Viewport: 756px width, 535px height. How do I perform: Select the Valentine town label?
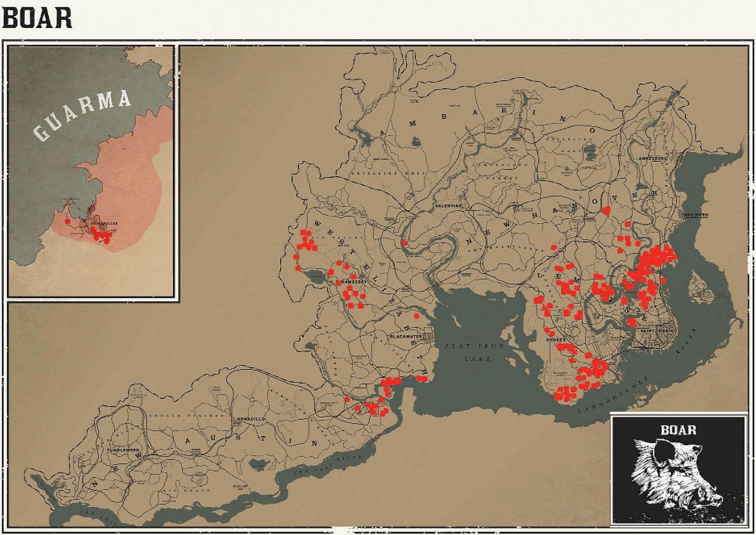click(448, 206)
